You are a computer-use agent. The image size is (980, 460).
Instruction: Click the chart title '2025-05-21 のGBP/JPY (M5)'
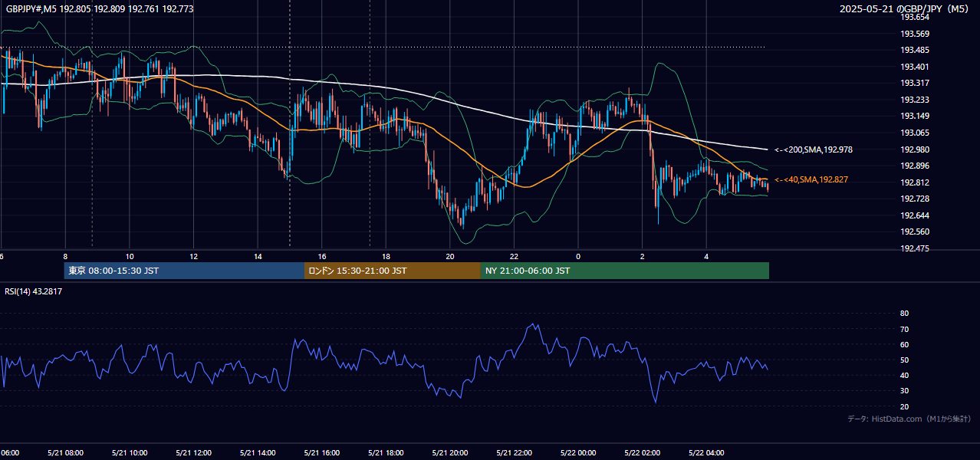point(906,9)
